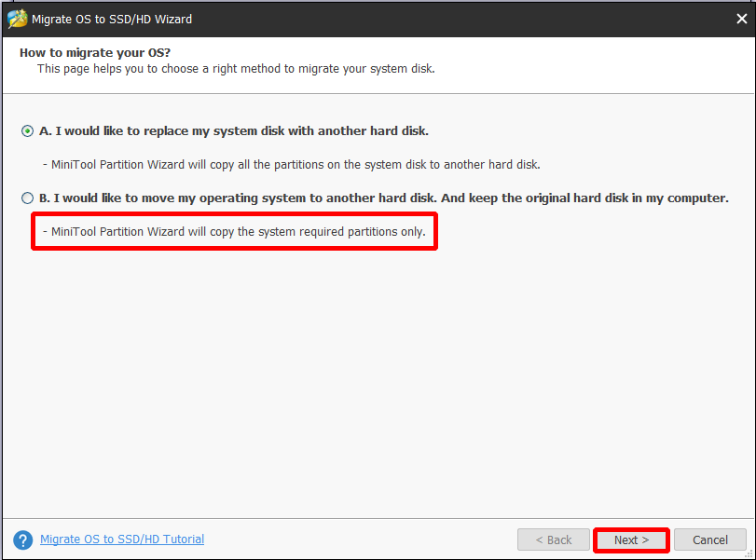The width and height of the screenshot is (756, 560).
Task: Close the Migrate OS wizard window
Action: [x=741, y=19]
